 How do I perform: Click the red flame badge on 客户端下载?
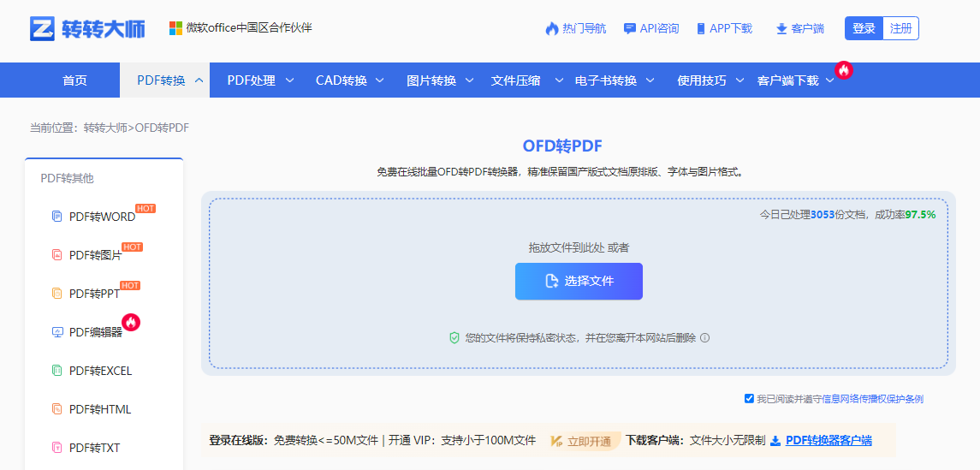(x=844, y=70)
